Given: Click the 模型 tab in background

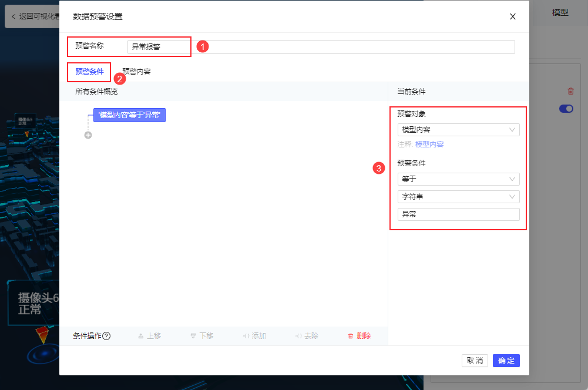Looking at the screenshot, I should [x=560, y=12].
